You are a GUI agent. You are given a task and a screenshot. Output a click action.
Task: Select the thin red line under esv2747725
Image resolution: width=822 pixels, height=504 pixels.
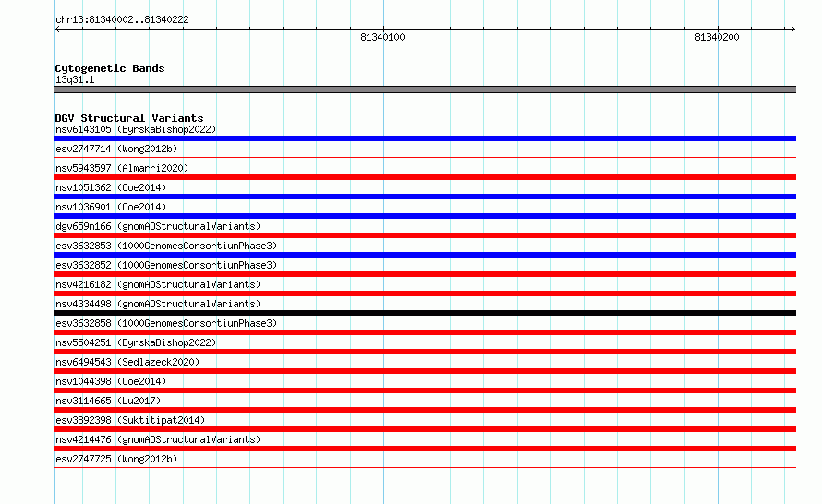tap(425, 467)
